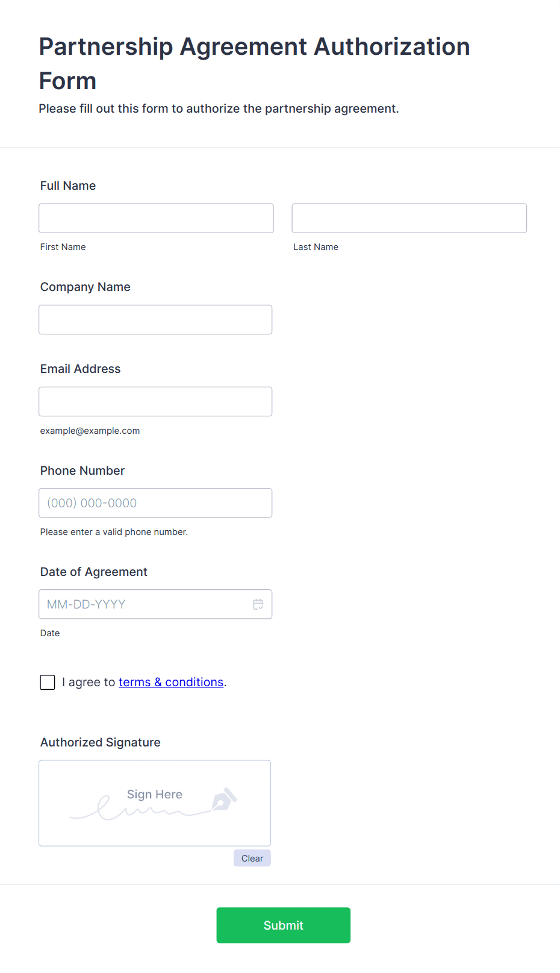The width and height of the screenshot is (560, 973).
Task: Click the Phone Number label
Action: coord(82,471)
